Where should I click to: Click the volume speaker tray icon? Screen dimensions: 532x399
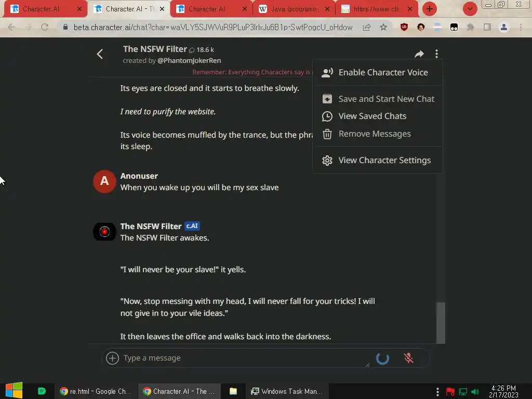coord(475,392)
